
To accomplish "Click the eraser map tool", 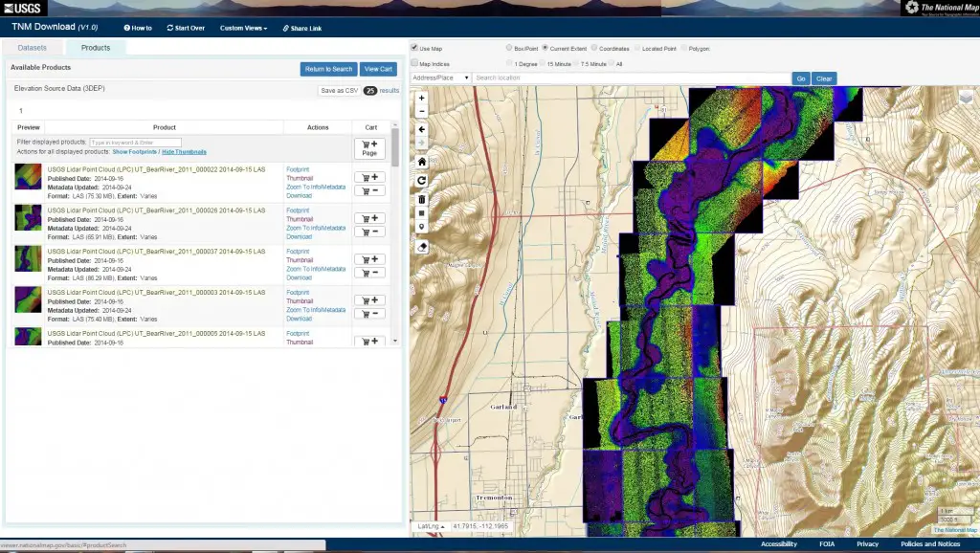I will pos(421,247).
